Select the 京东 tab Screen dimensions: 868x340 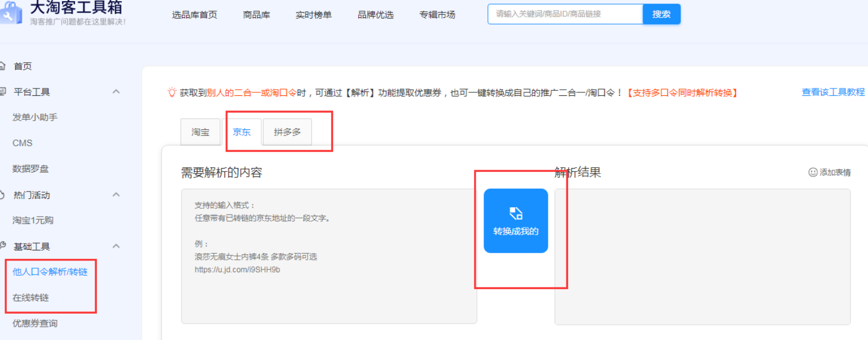click(242, 132)
